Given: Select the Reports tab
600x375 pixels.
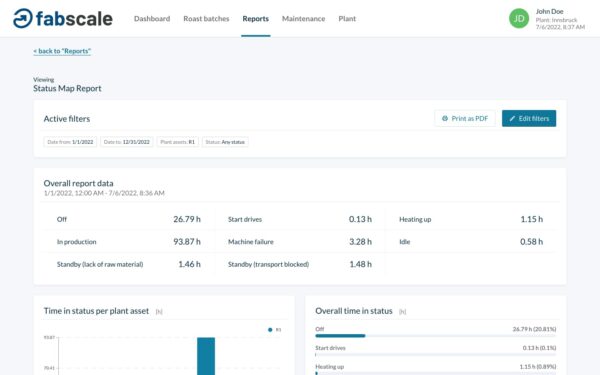Looking at the screenshot, I should tap(256, 19).
